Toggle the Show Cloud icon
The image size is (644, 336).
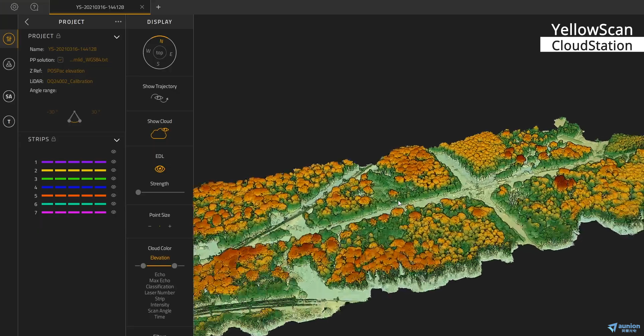click(x=159, y=133)
